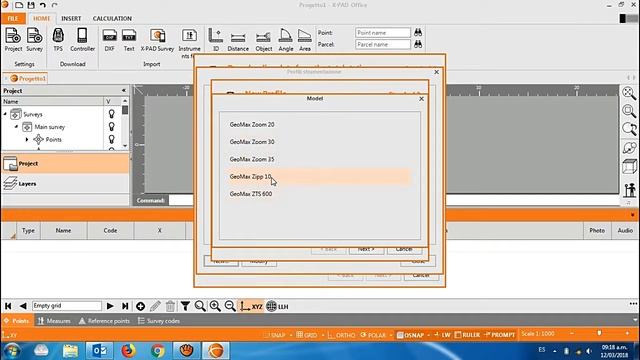Click the binoculars icon next to Parcel name
The height and width of the screenshot is (360, 640).
(x=418, y=44)
